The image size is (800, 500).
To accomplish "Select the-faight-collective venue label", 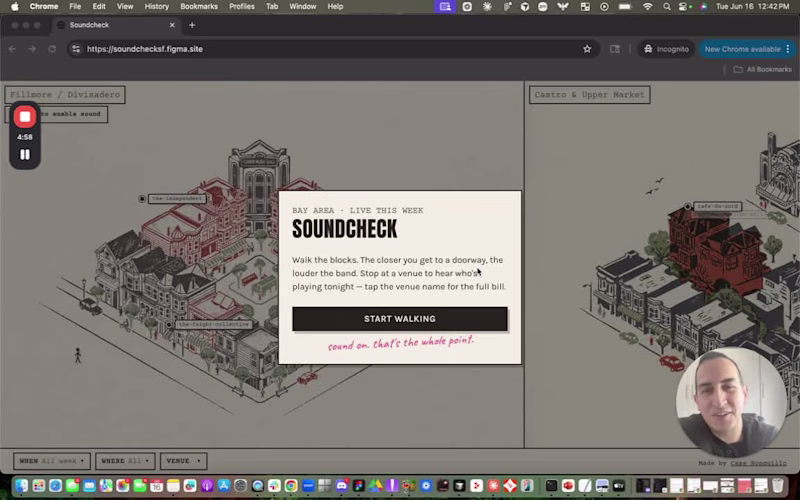I will pyautogui.click(x=213, y=324).
